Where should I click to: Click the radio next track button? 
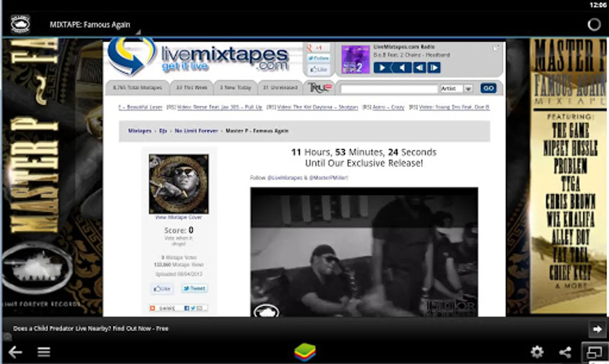[434, 68]
